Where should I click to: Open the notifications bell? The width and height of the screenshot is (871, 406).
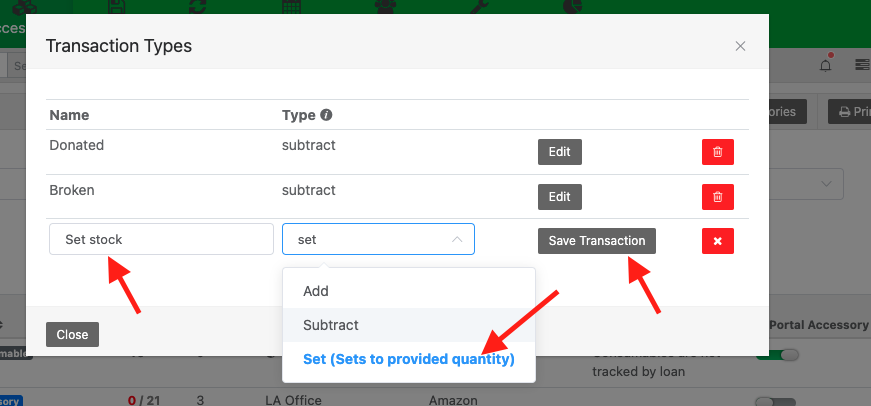[826, 65]
